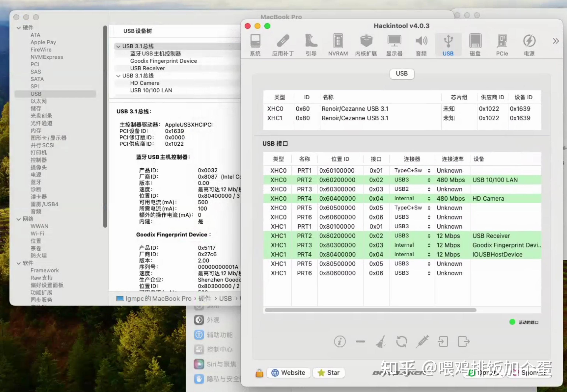Click the export icon below the port list
This screenshot has height=392, width=567.
tap(464, 341)
